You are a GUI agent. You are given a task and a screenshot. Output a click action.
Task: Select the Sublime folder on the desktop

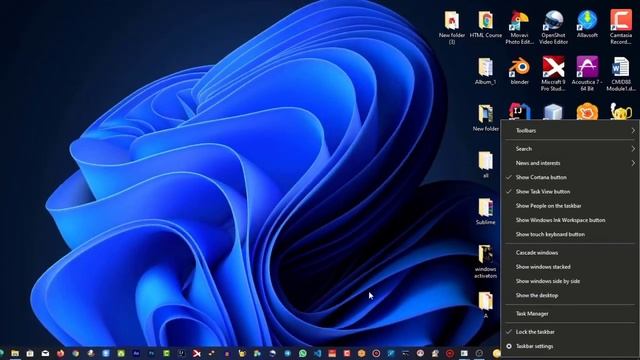[x=485, y=211]
